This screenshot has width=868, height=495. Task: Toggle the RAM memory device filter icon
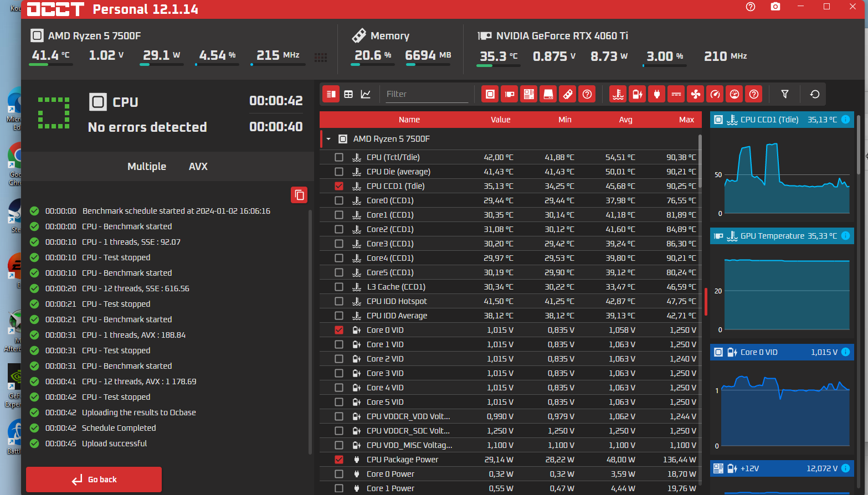[x=568, y=94]
